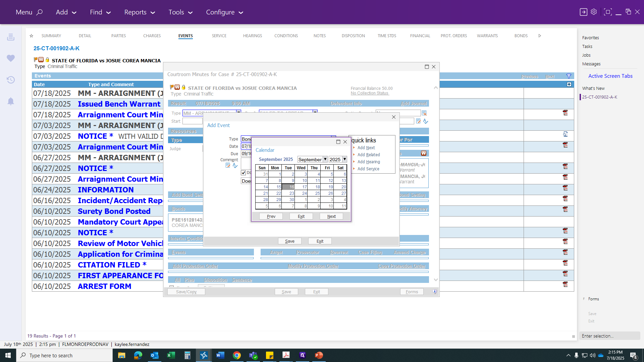The width and height of the screenshot is (644, 362).
Task: Select September 17 in the calendar
Action: point(301,187)
